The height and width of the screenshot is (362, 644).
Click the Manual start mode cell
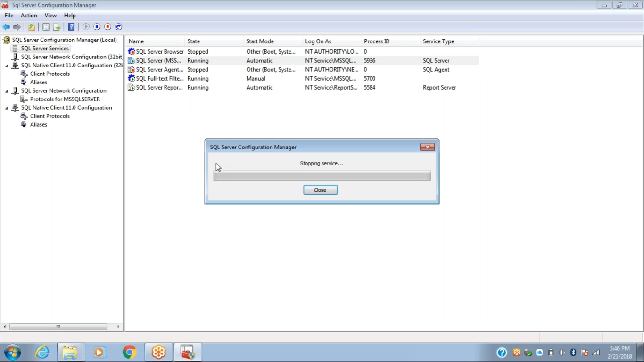pos(256,79)
